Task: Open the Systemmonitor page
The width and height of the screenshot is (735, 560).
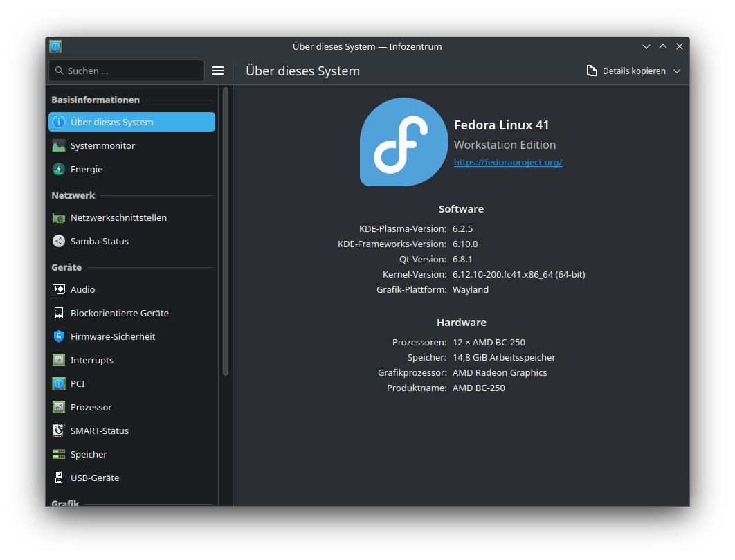Action: [131, 146]
